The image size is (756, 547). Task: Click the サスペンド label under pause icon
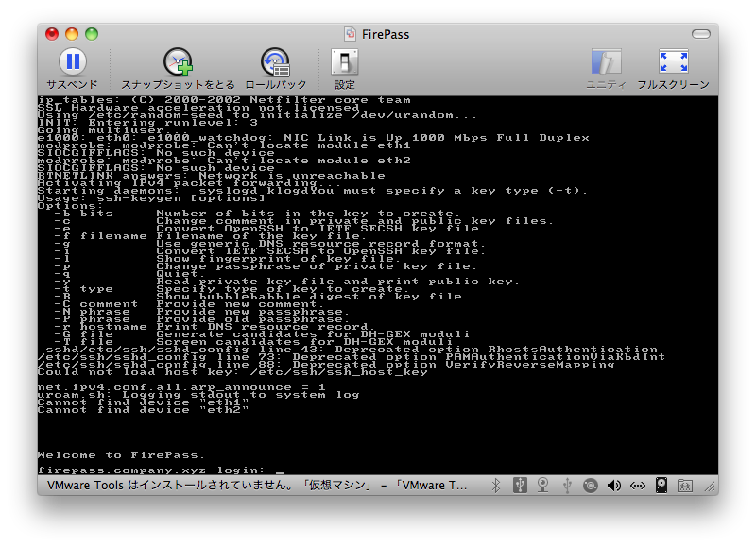[73, 85]
